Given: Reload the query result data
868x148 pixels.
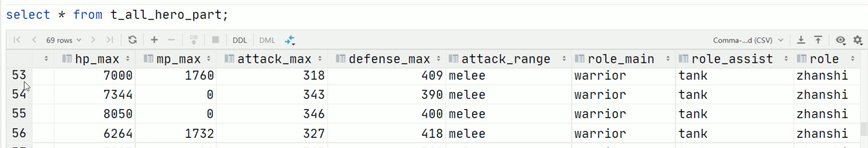Looking at the screenshot, I should 132,40.
